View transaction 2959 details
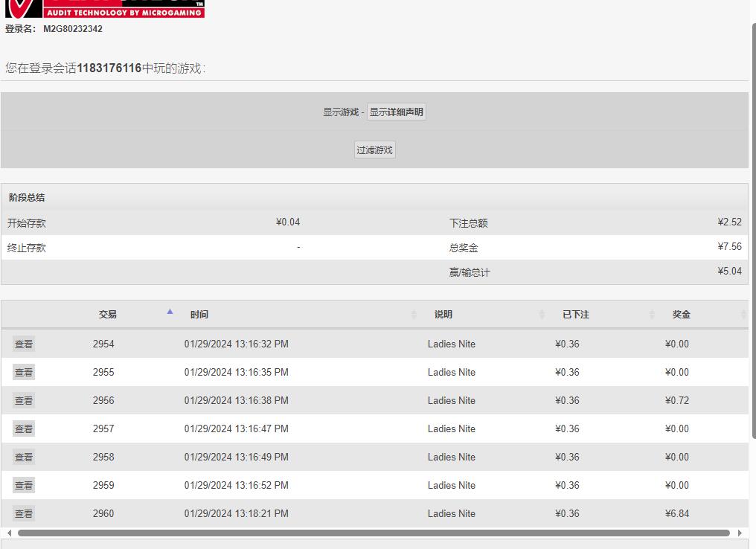Image resolution: width=756 pixels, height=549 pixels. pos(24,485)
